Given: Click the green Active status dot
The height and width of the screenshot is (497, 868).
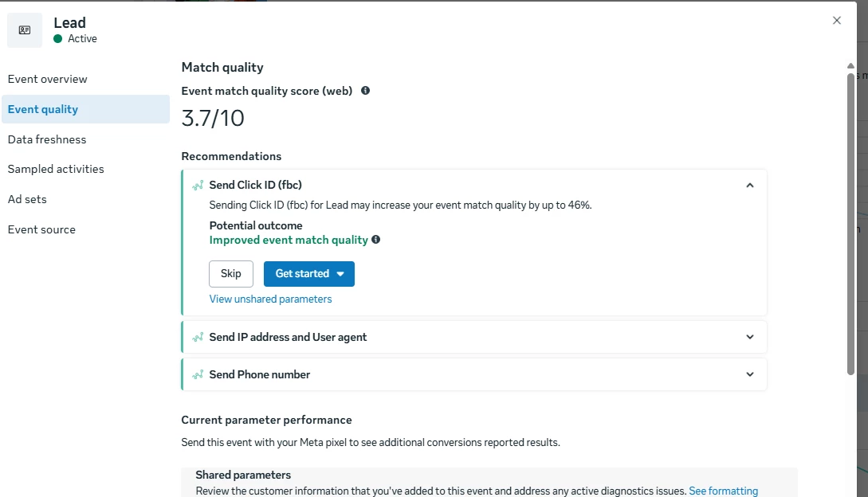Looking at the screenshot, I should tap(57, 39).
